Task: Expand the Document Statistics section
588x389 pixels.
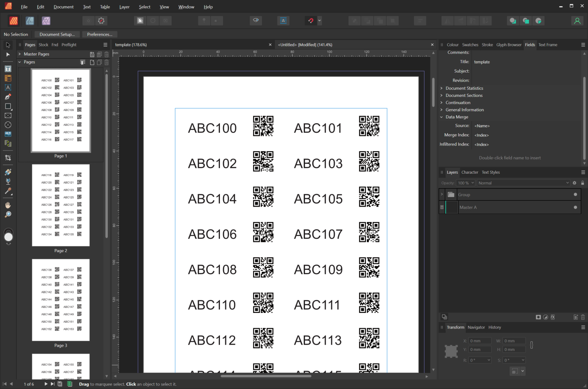Action: [x=442, y=88]
